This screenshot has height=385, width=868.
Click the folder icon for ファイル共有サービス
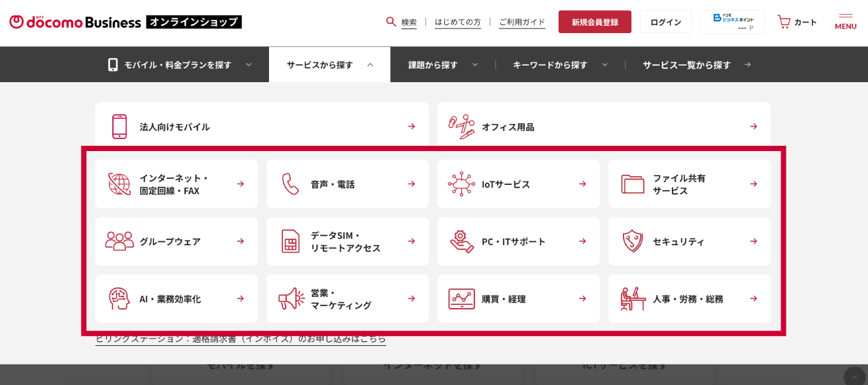[x=632, y=184]
